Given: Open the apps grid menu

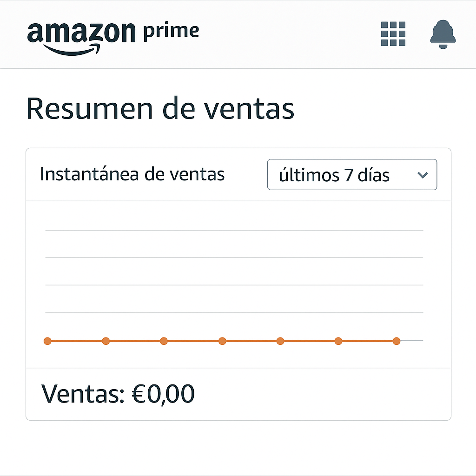Looking at the screenshot, I should click(x=393, y=33).
